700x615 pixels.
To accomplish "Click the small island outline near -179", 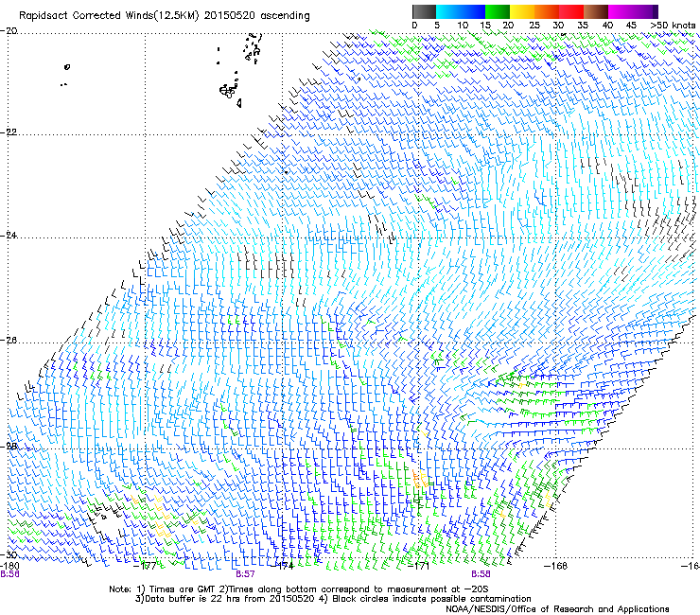I will coord(67,67).
